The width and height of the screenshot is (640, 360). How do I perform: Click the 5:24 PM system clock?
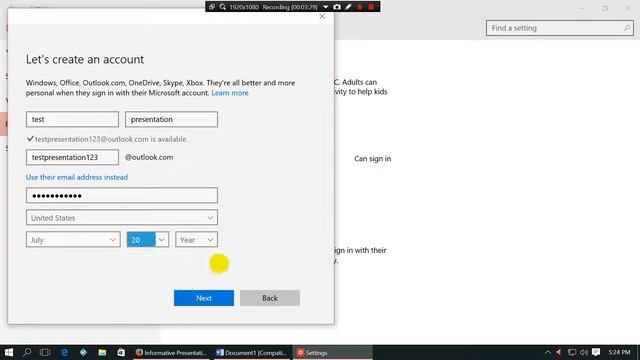[x=619, y=352]
